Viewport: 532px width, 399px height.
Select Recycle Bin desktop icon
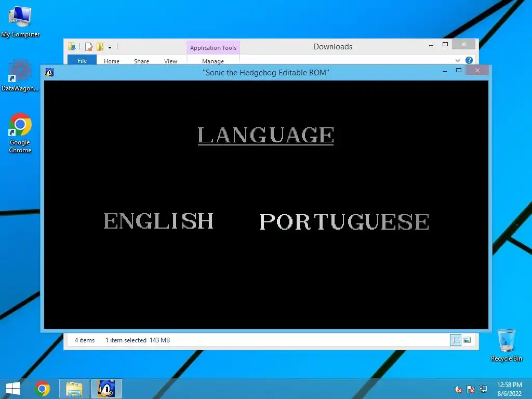point(507,345)
